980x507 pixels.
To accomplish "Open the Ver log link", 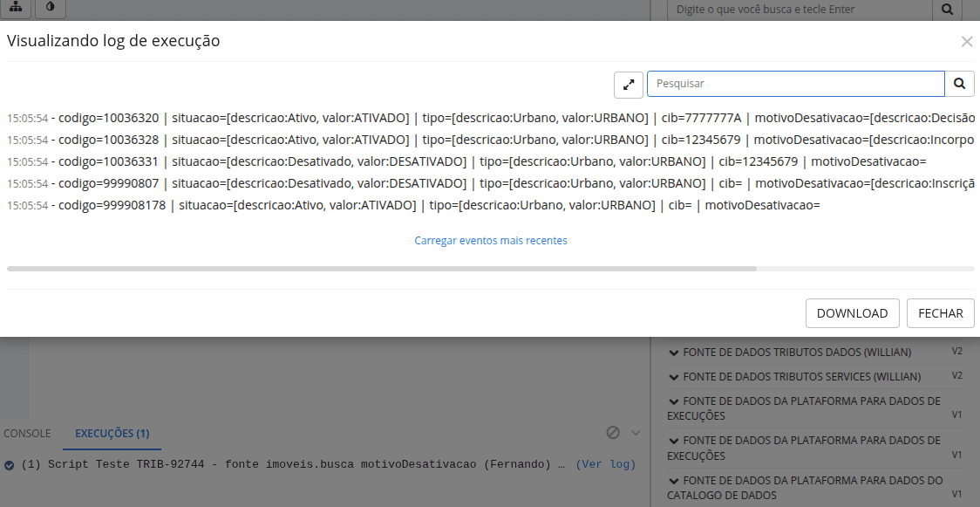I will 605,464.
